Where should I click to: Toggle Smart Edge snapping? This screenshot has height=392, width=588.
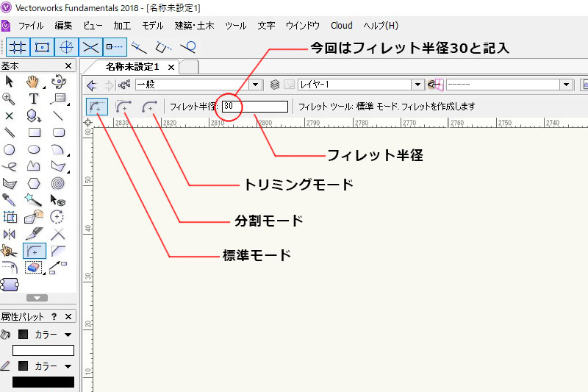(x=163, y=47)
